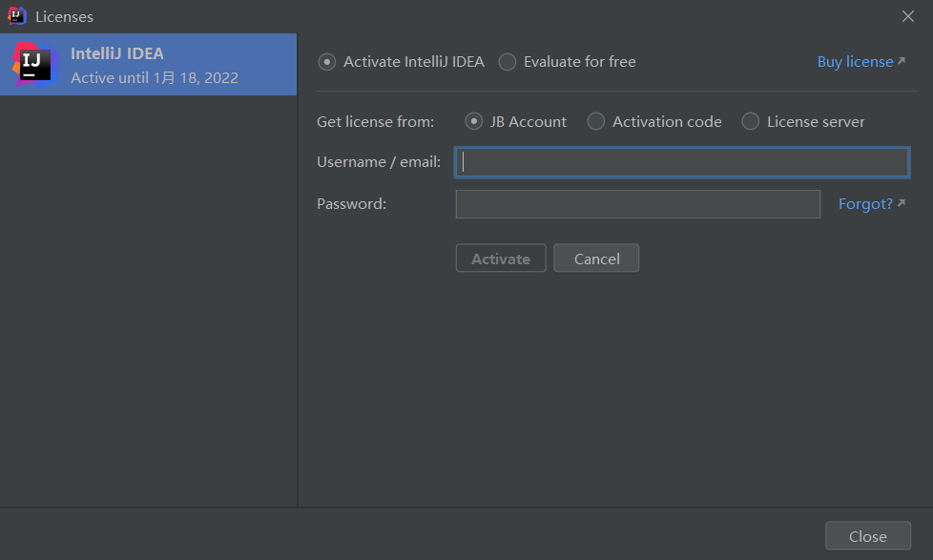This screenshot has width=933, height=560.
Task: Choose License server as license source
Action: 802,121
